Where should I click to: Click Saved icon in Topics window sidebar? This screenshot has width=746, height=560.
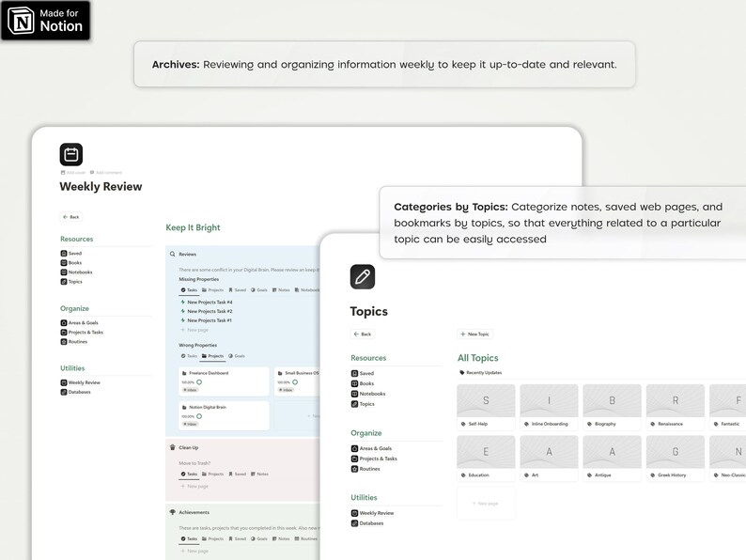[x=354, y=374]
